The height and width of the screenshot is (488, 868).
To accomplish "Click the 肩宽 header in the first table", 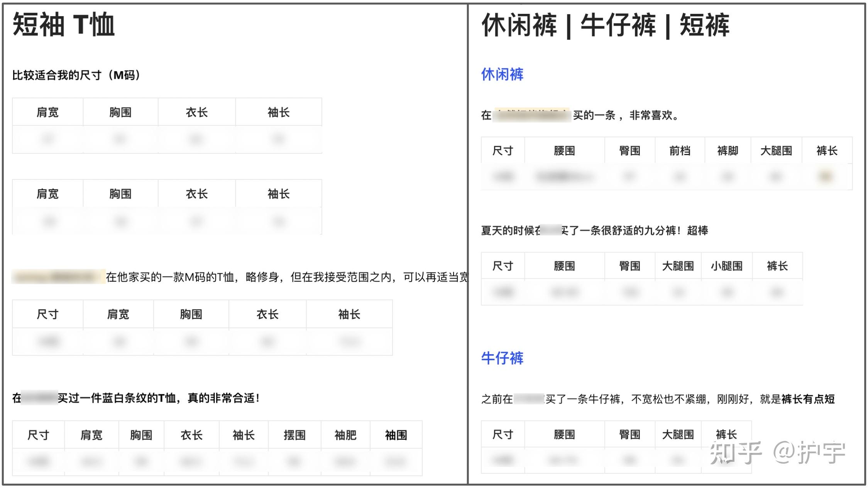I will [x=47, y=112].
